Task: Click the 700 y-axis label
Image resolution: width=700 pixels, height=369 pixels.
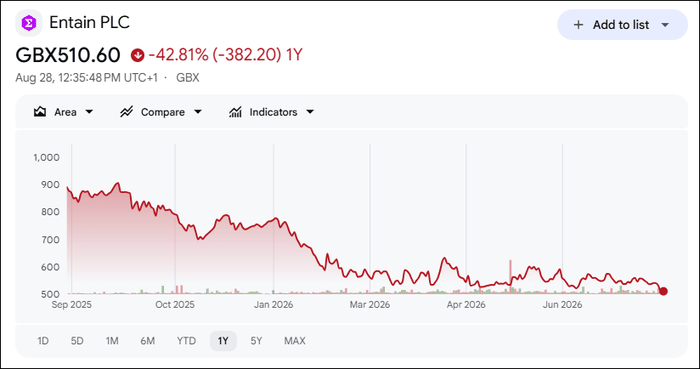Action: tap(51, 240)
